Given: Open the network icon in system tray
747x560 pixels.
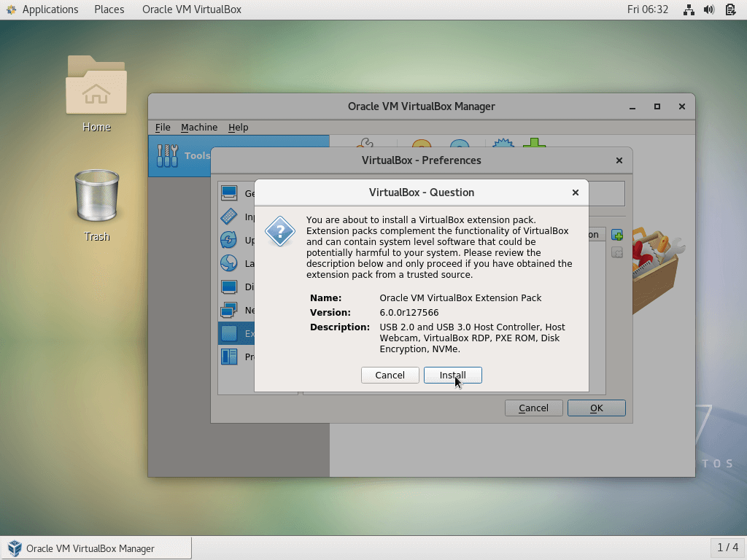Looking at the screenshot, I should click(x=689, y=9).
